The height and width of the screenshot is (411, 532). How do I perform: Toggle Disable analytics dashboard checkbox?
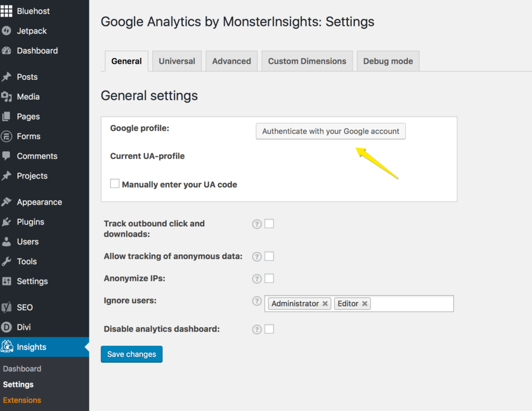[269, 329]
